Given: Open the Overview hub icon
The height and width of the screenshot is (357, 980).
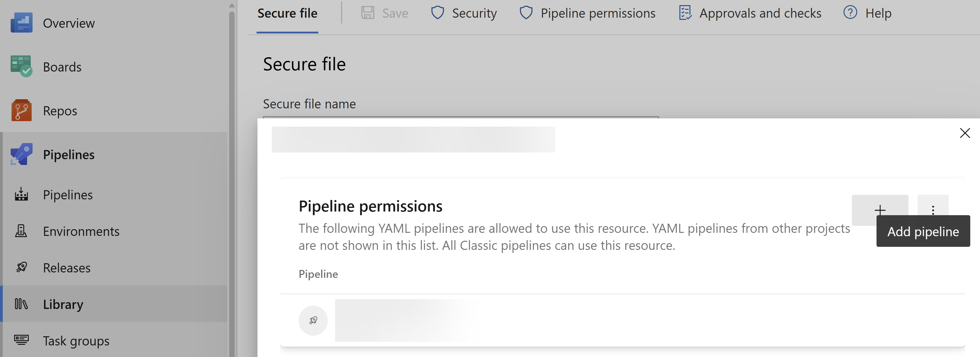Looking at the screenshot, I should pyautogui.click(x=21, y=23).
